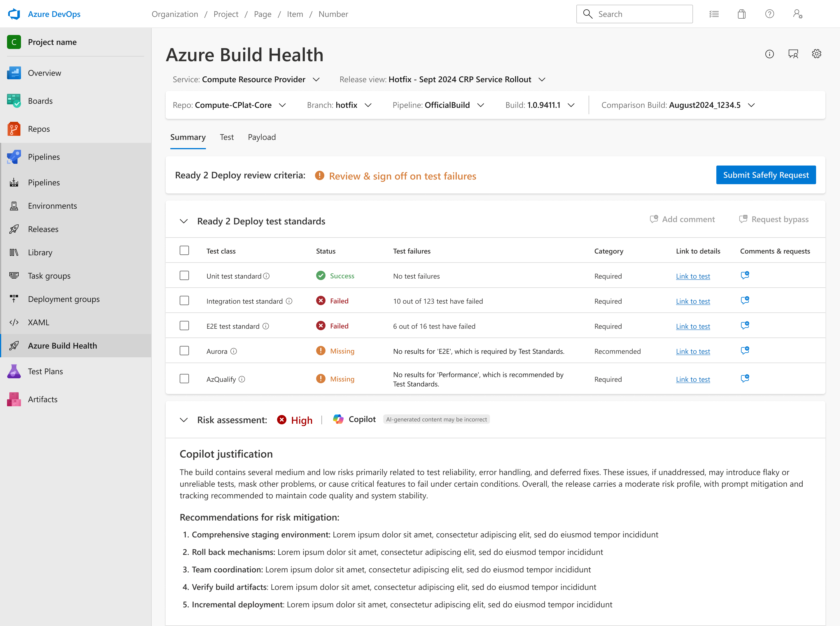
Task: Select Azure Build Health in sidebar
Action: [x=76, y=346]
